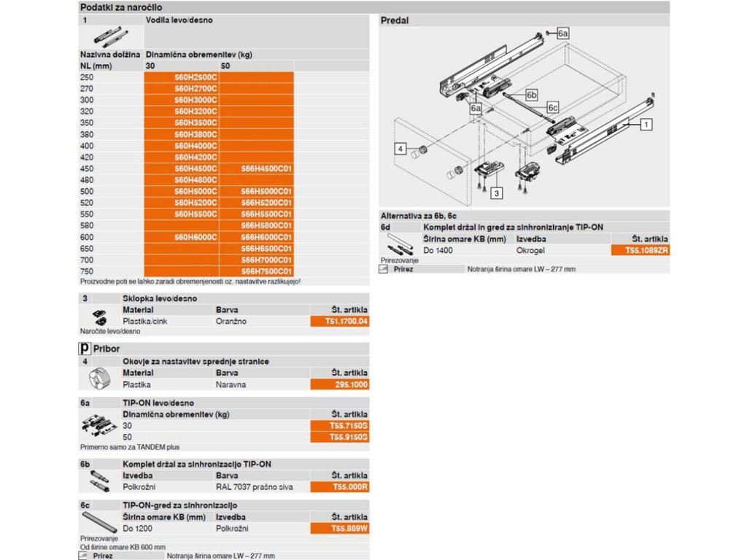Open article TS5.1089ZR

640,250
